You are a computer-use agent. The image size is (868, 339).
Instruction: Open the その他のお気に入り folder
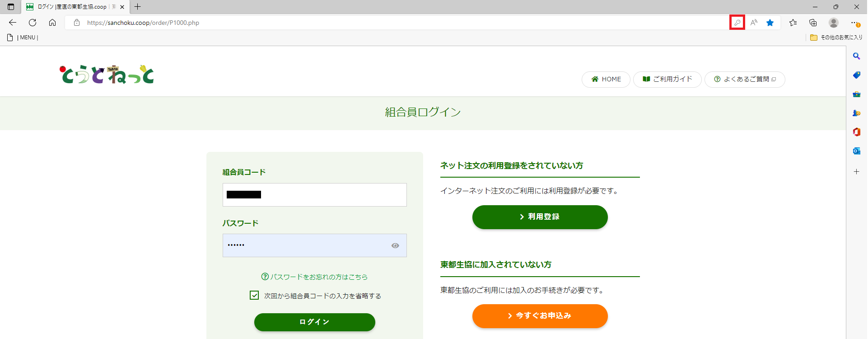click(x=836, y=38)
